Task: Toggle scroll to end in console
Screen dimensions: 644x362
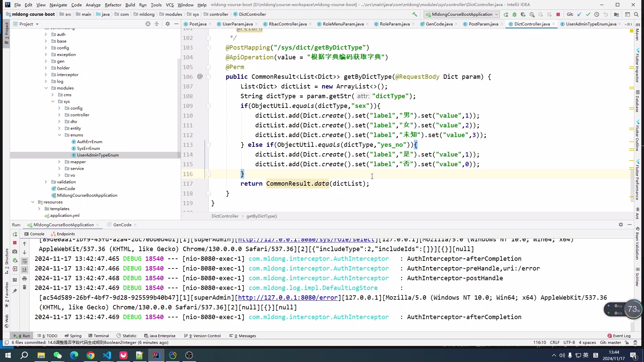Action: click(24, 270)
